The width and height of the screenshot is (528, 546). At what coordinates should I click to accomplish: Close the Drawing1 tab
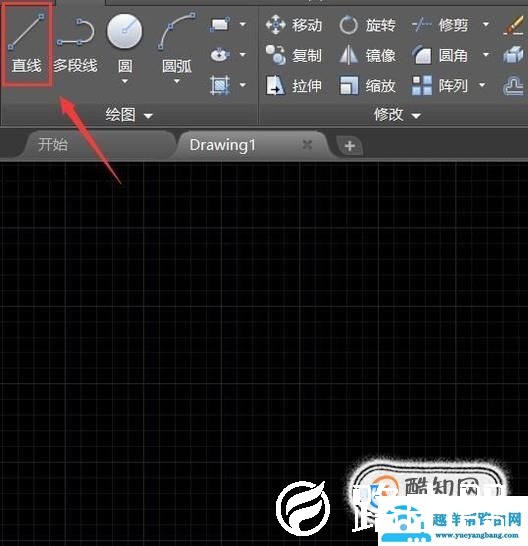(307, 145)
